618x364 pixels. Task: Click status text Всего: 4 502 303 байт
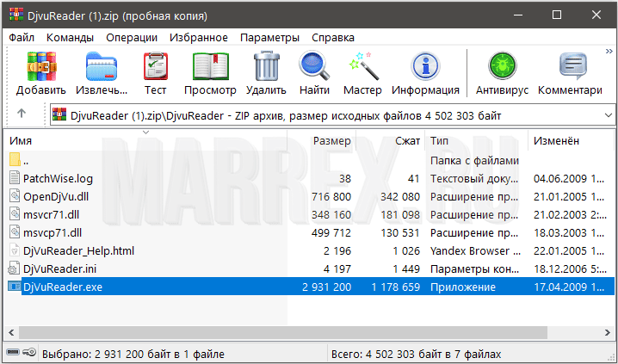(x=417, y=355)
